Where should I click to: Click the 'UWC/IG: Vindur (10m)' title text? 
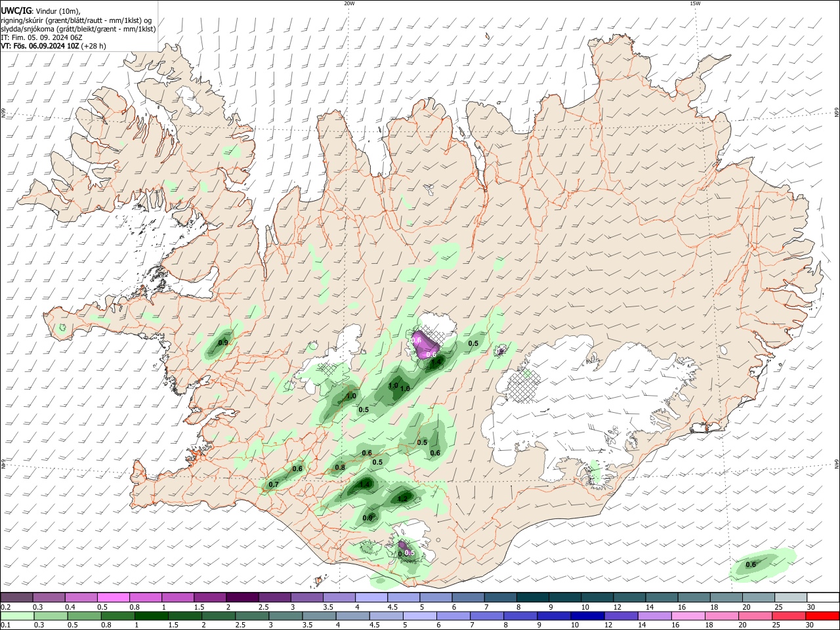40,11
